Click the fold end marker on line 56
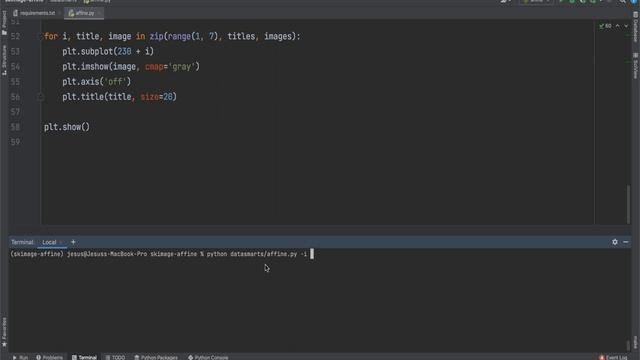This screenshot has width=640, height=360. click(x=41, y=97)
